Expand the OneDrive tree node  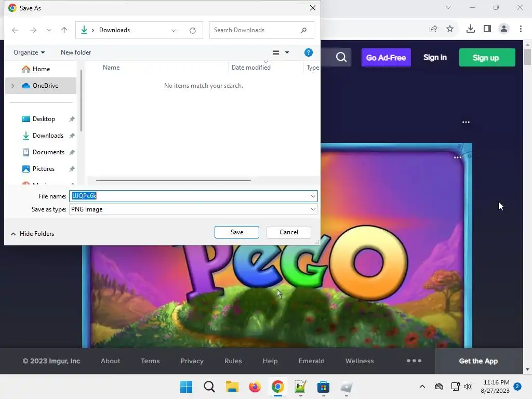click(x=12, y=86)
